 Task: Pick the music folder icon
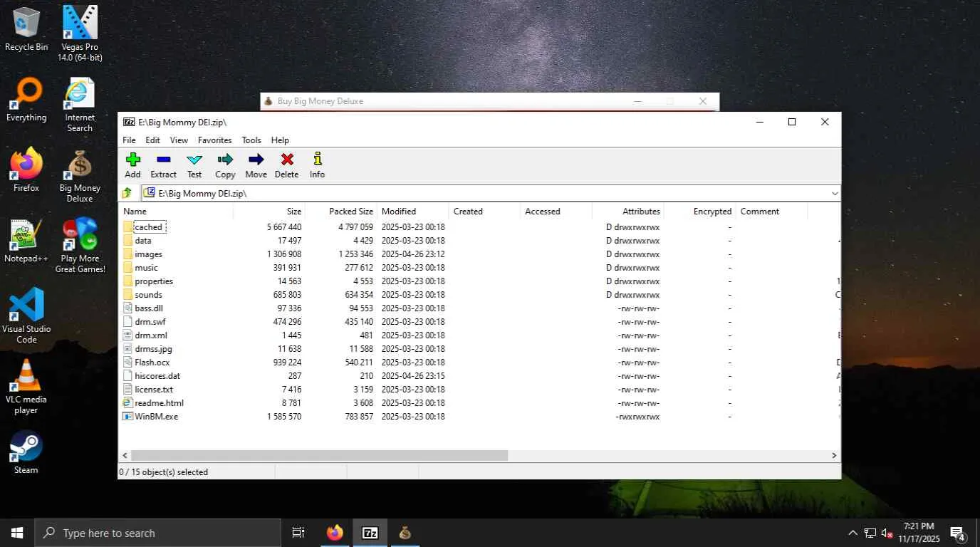point(127,267)
